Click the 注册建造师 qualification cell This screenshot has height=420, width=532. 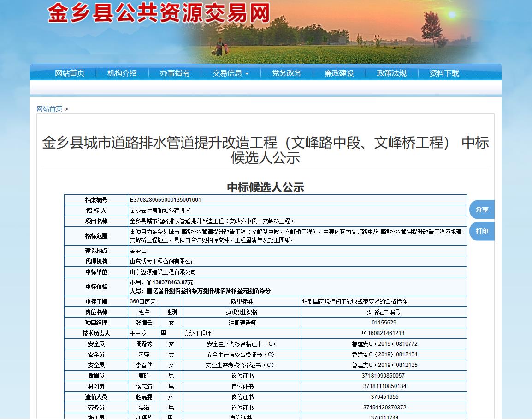click(242, 323)
